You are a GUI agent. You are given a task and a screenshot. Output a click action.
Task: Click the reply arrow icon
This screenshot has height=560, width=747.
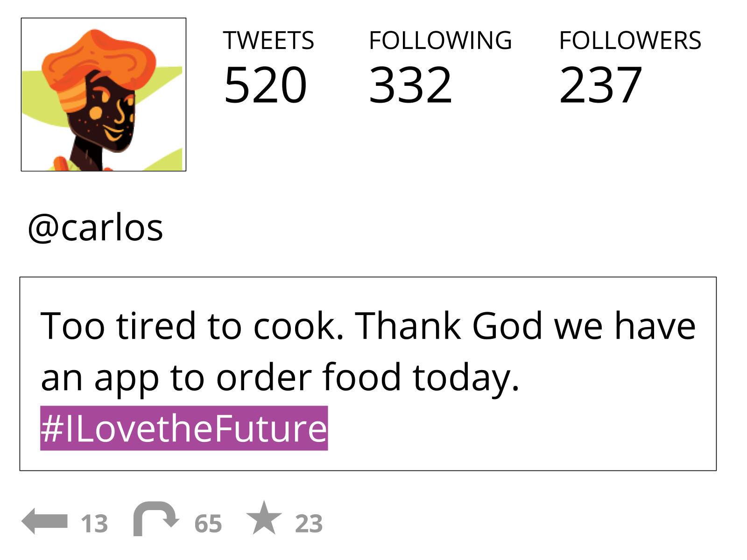[x=45, y=521]
